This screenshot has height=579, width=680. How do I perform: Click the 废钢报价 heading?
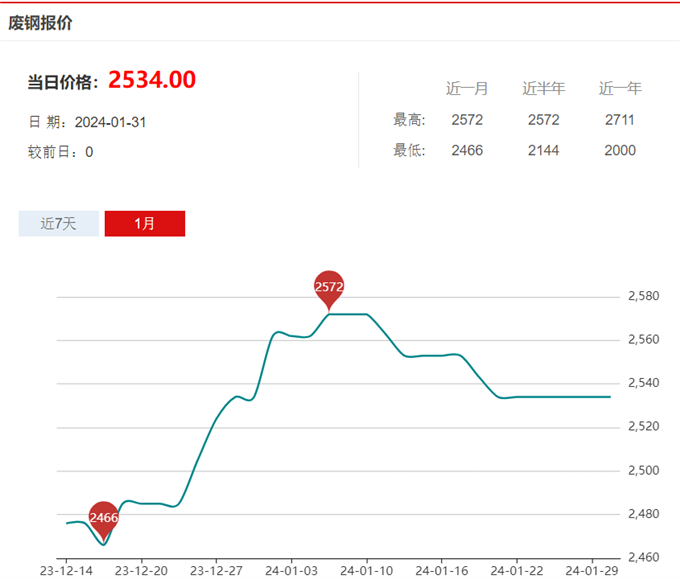click(40, 23)
